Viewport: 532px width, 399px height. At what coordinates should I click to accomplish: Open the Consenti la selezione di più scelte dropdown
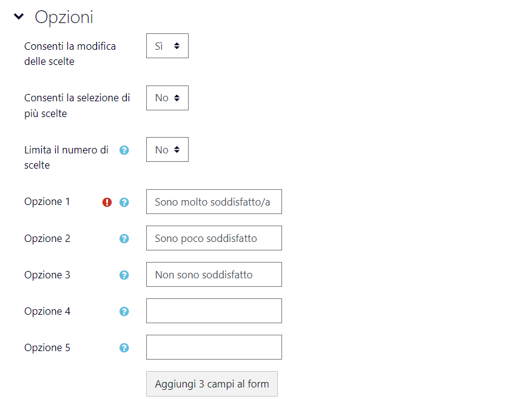167,98
